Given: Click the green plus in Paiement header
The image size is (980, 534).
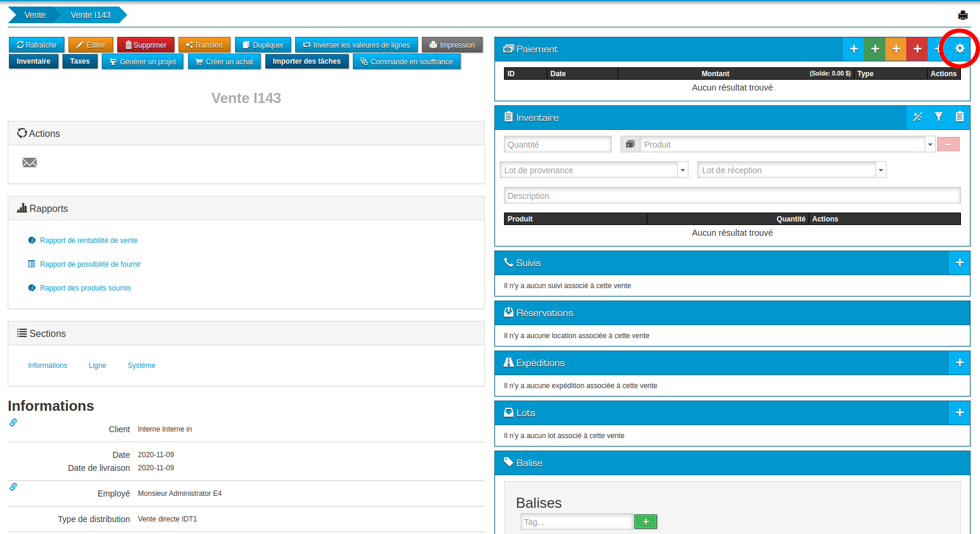Looking at the screenshot, I should (875, 49).
